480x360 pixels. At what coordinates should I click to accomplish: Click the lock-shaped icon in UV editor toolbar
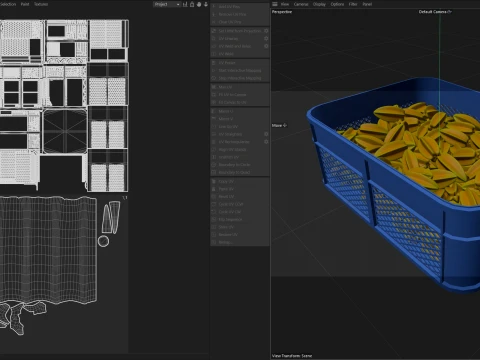[192, 4]
